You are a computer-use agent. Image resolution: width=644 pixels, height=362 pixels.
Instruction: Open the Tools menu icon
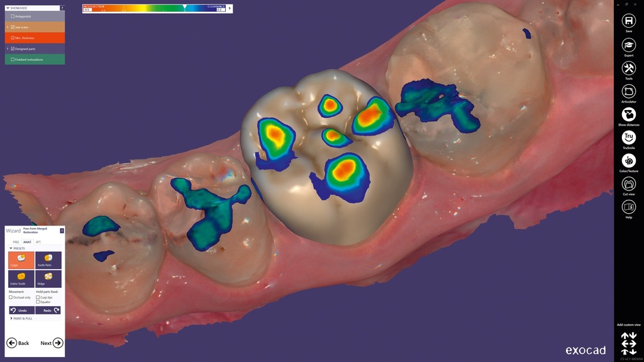tap(628, 69)
